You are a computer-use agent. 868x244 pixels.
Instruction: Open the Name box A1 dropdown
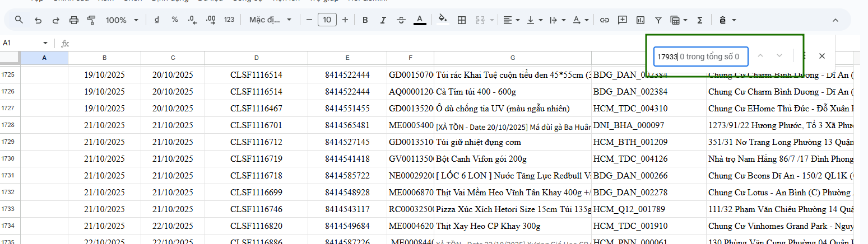coord(45,43)
